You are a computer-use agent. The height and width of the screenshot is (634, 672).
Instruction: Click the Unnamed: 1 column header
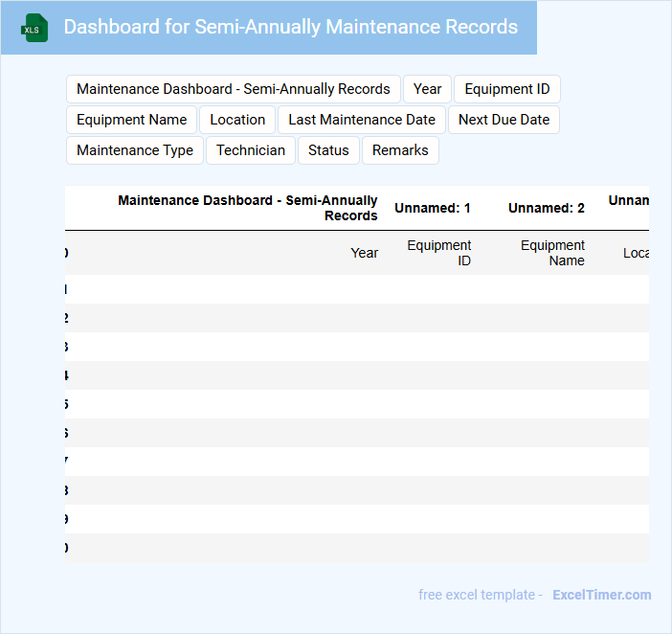(x=433, y=208)
